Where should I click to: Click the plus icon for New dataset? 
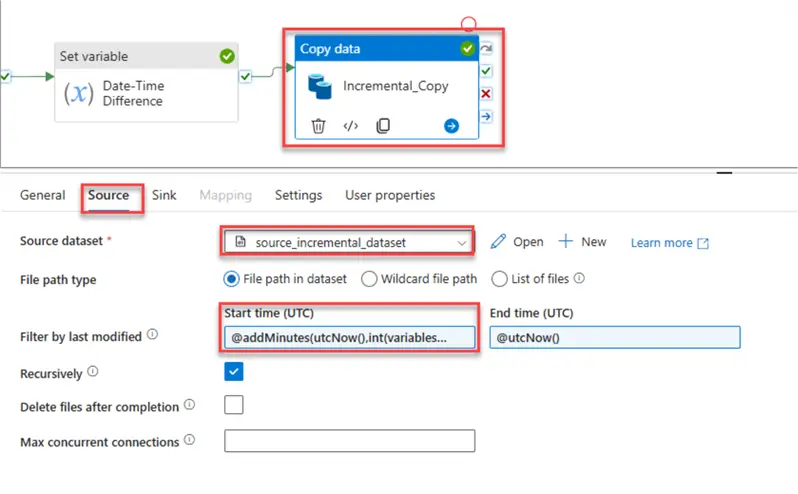[566, 242]
